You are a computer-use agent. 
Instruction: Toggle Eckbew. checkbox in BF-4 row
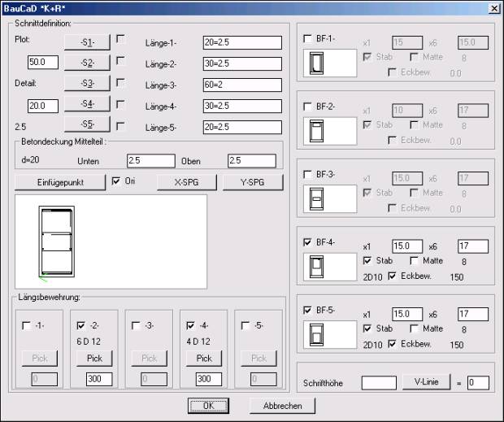(392, 276)
